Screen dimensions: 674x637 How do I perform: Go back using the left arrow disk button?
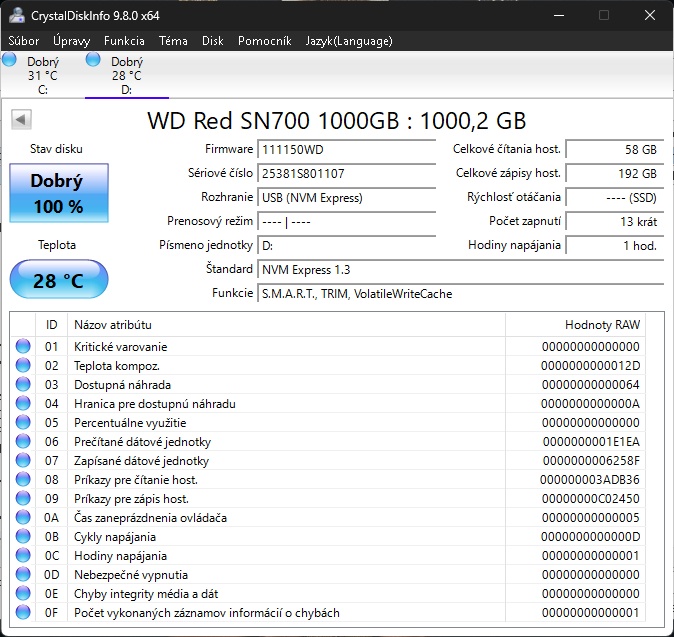tap(21, 119)
